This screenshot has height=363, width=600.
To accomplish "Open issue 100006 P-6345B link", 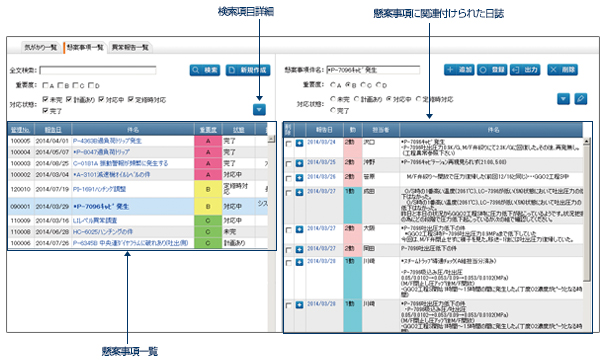I will tap(130, 243).
